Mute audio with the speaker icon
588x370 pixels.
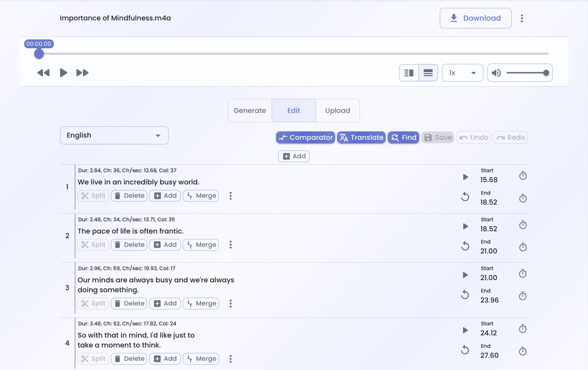[496, 73]
